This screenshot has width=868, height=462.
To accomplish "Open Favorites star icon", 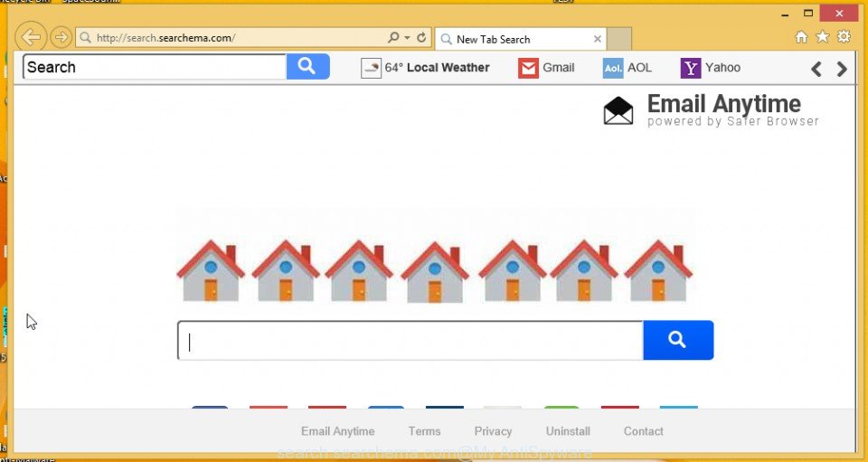I will click(x=823, y=37).
